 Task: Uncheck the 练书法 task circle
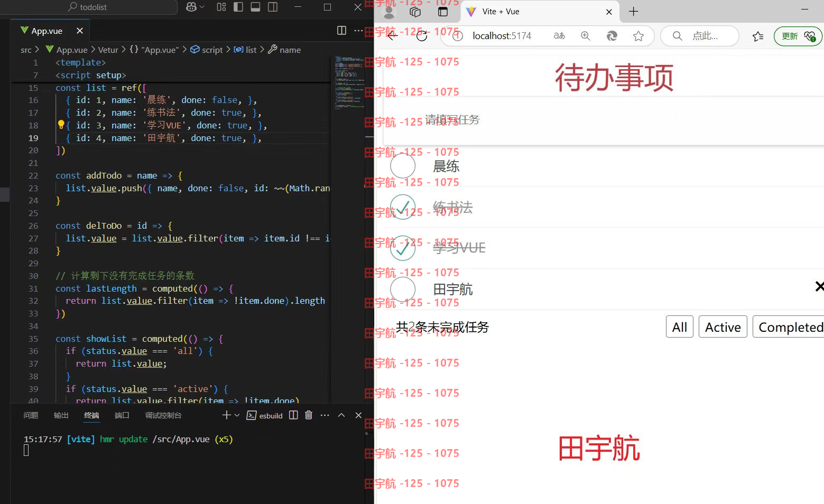(403, 207)
